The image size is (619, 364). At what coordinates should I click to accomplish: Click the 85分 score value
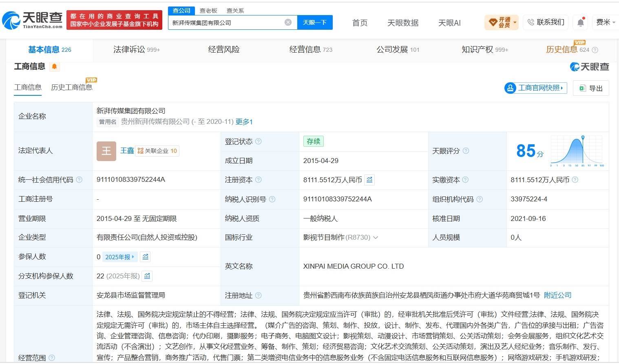tap(530, 151)
